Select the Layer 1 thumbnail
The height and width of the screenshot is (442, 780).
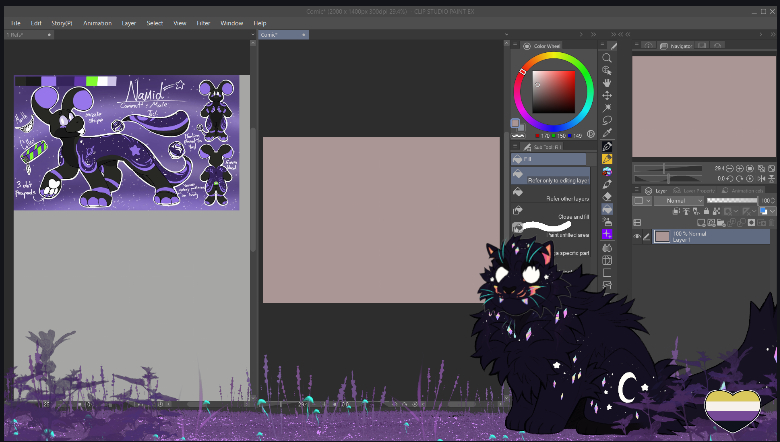point(661,236)
